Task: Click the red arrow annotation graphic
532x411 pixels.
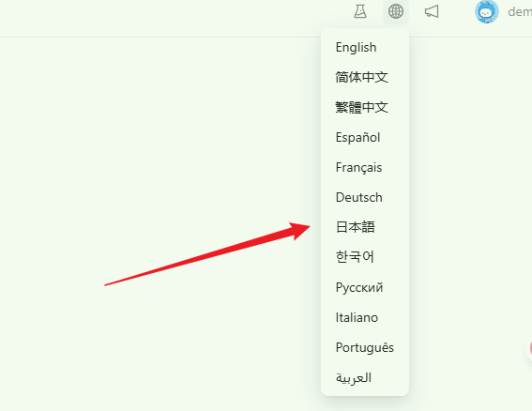Action: [207, 254]
